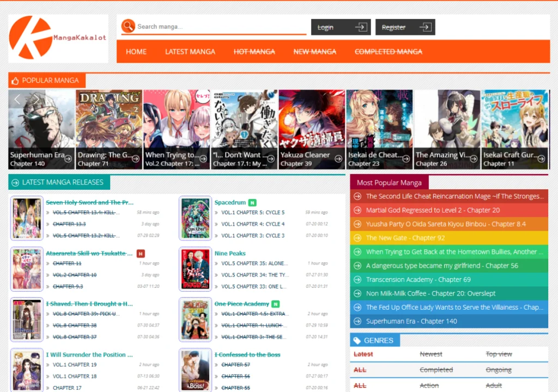Click the red H badge next to Ataerareta Skill
Viewport: 558px width, 392px height.
point(141,254)
